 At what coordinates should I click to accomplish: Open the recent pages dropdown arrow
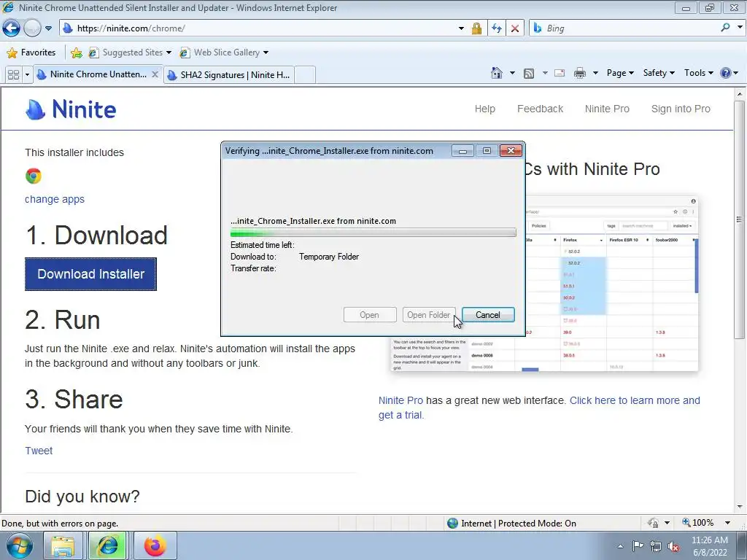click(x=48, y=28)
